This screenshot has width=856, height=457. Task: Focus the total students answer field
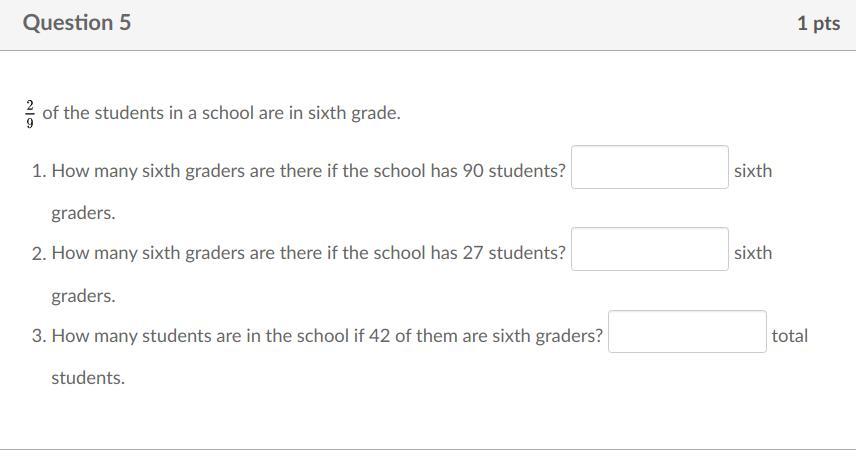[x=687, y=331]
